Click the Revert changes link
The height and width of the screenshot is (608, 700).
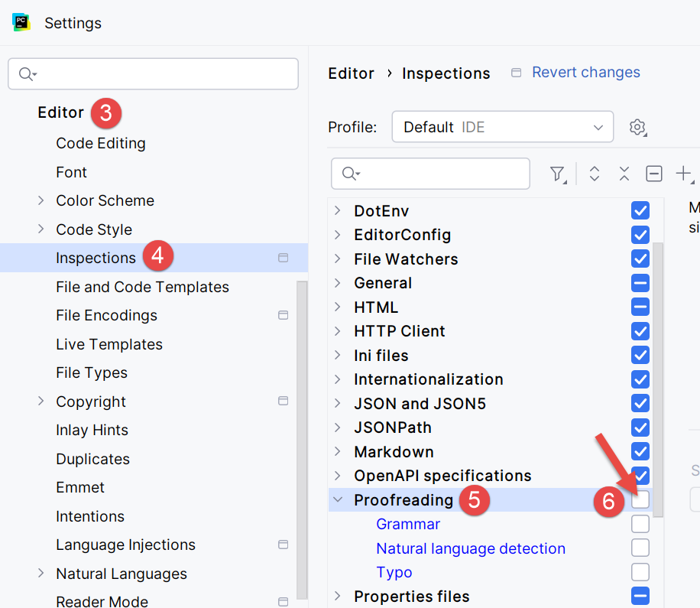click(x=585, y=73)
